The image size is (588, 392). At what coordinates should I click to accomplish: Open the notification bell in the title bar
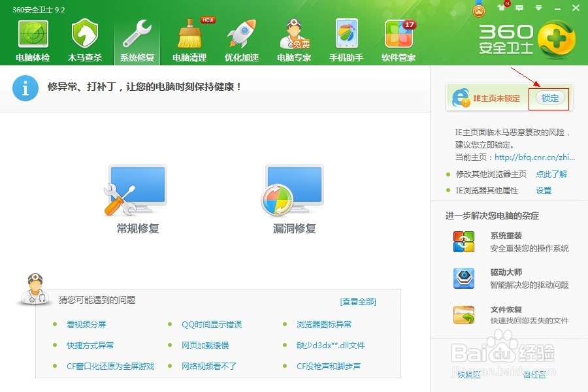click(x=500, y=7)
